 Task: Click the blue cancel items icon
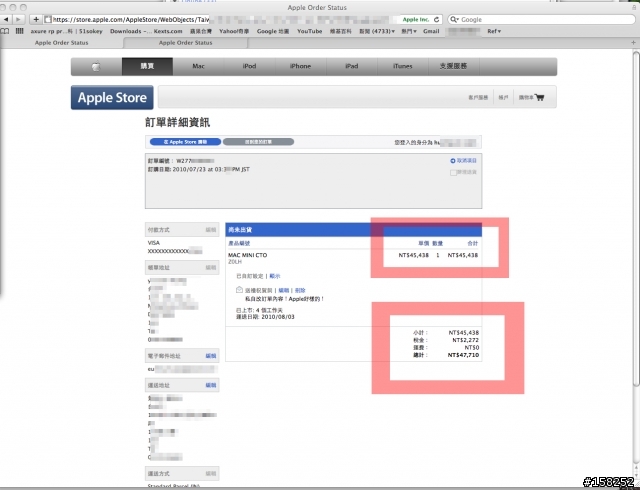(x=453, y=161)
